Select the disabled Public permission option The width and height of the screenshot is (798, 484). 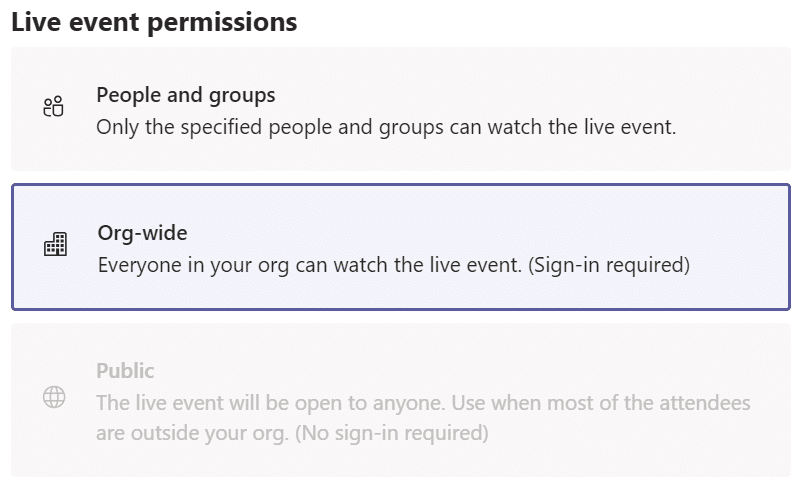[x=401, y=401]
